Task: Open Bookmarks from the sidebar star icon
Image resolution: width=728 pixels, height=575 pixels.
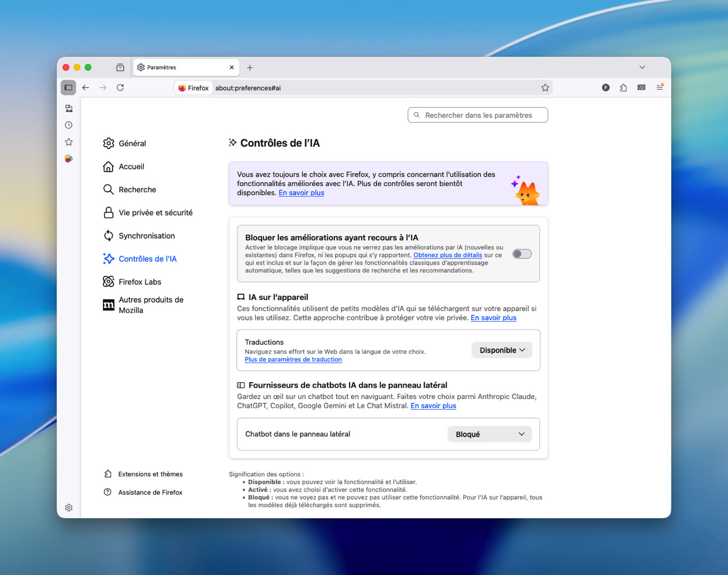Action: pos(69,142)
